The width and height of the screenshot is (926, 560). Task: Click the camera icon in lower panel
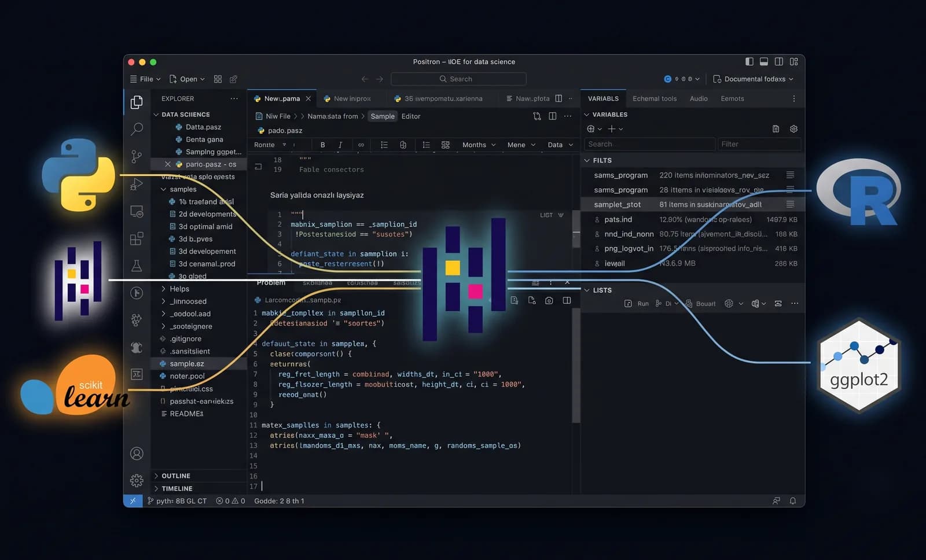(x=549, y=300)
